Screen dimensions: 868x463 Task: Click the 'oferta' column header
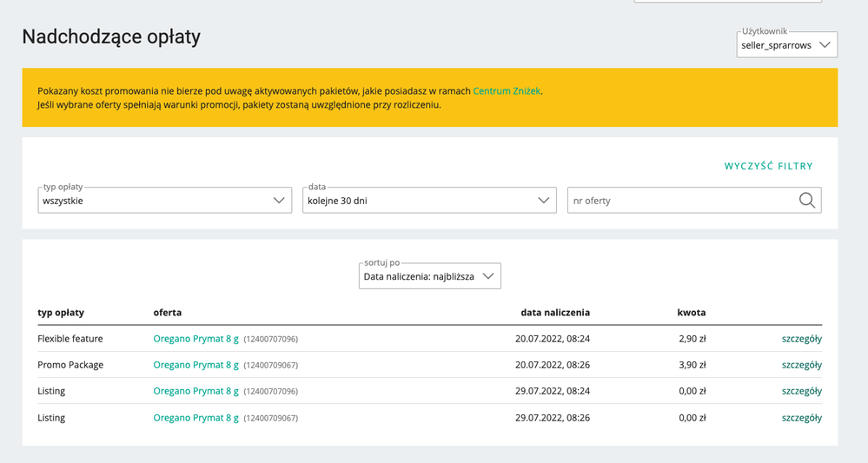point(167,313)
